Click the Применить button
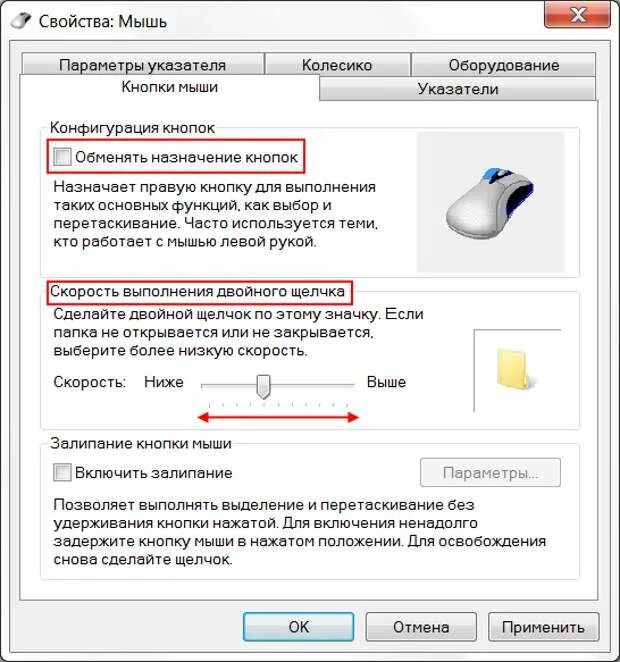620x662 pixels. pyautogui.click(x=543, y=627)
